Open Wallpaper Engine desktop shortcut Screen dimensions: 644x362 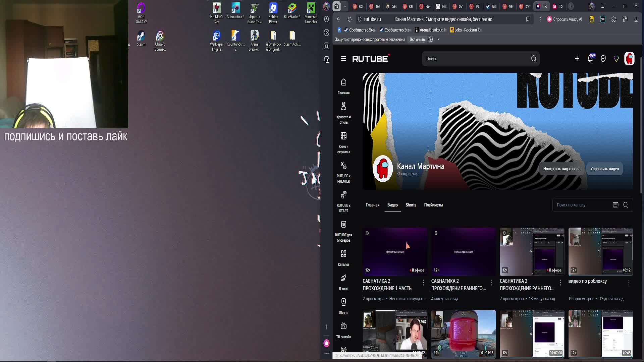(x=216, y=41)
